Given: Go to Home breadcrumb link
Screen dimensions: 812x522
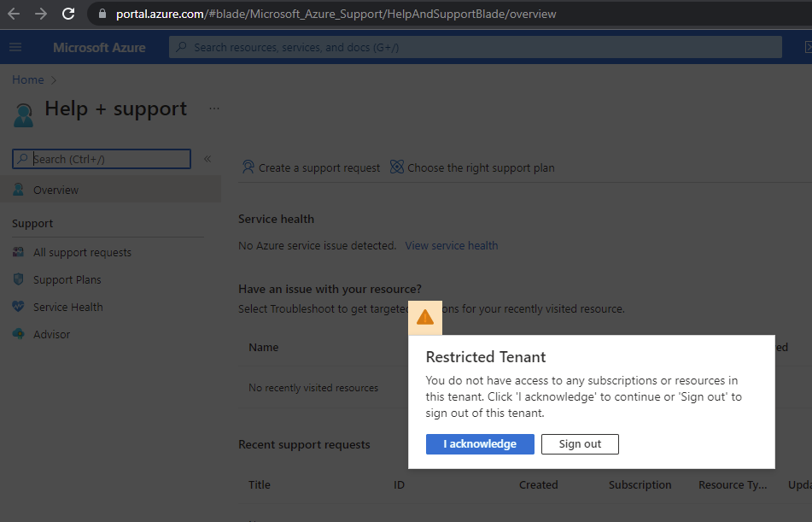Looking at the screenshot, I should (28, 79).
